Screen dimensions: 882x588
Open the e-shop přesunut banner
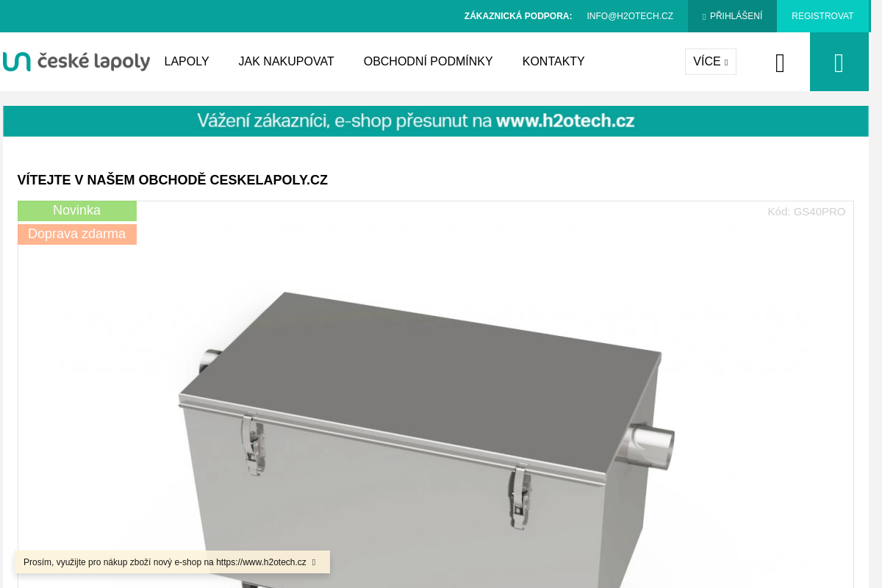tap(436, 121)
